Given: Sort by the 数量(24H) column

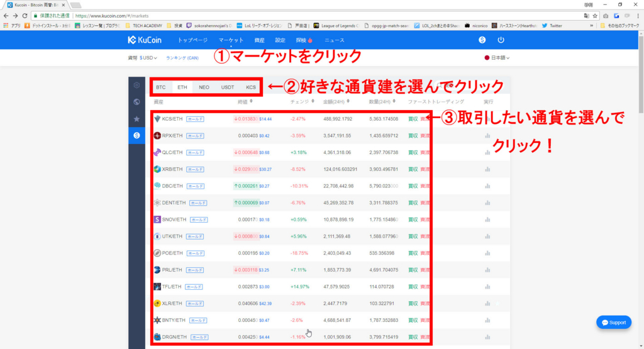Looking at the screenshot, I should [x=382, y=101].
